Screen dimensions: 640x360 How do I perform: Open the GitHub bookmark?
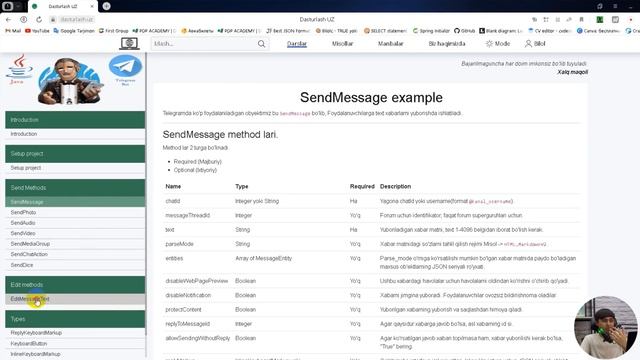coord(464,31)
